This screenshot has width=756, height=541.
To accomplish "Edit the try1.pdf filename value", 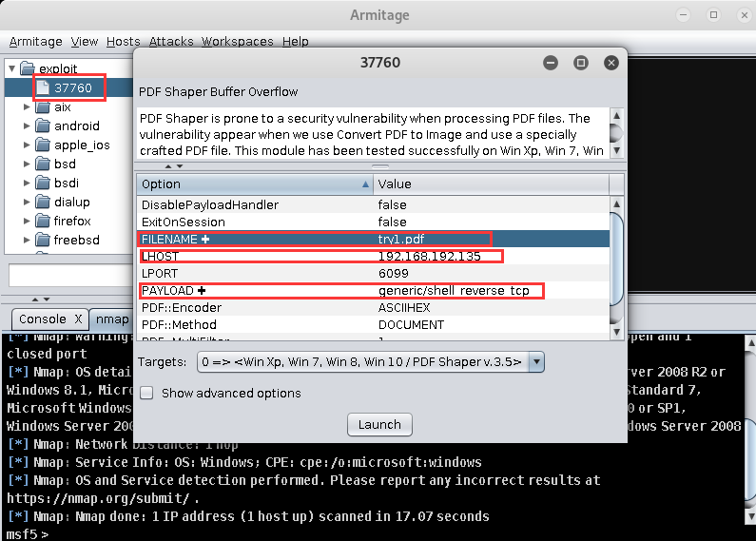I will click(x=401, y=240).
